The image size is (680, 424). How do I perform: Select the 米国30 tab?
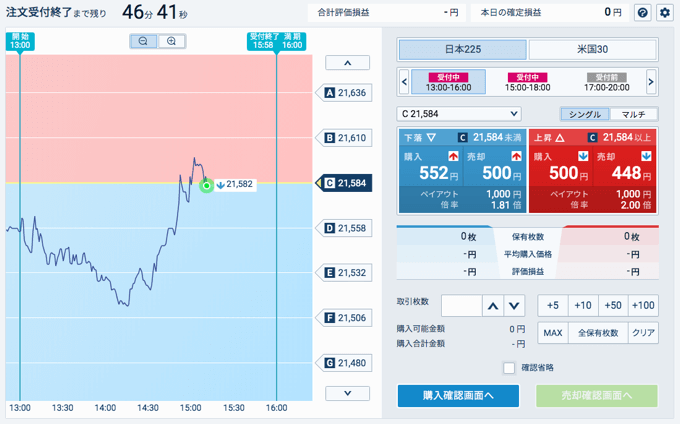[x=592, y=49]
